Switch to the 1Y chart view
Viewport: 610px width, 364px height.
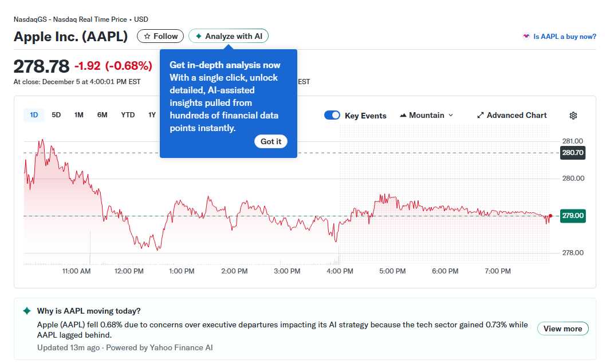pyautogui.click(x=152, y=114)
